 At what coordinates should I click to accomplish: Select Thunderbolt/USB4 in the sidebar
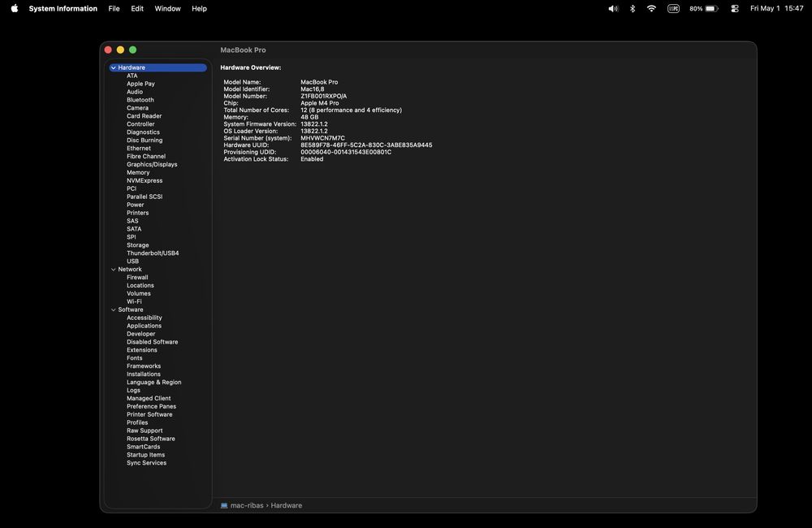(153, 253)
